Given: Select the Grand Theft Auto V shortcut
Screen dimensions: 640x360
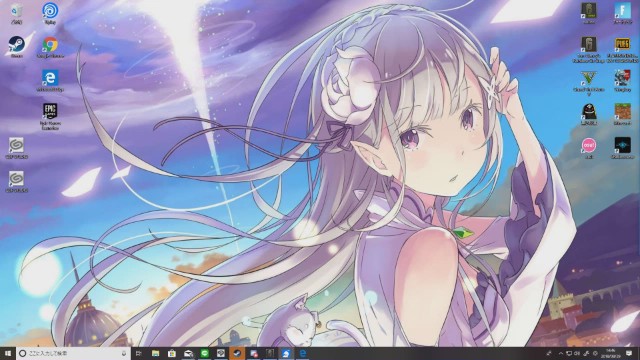Looking at the screenshot, I should tap(589, 83).
